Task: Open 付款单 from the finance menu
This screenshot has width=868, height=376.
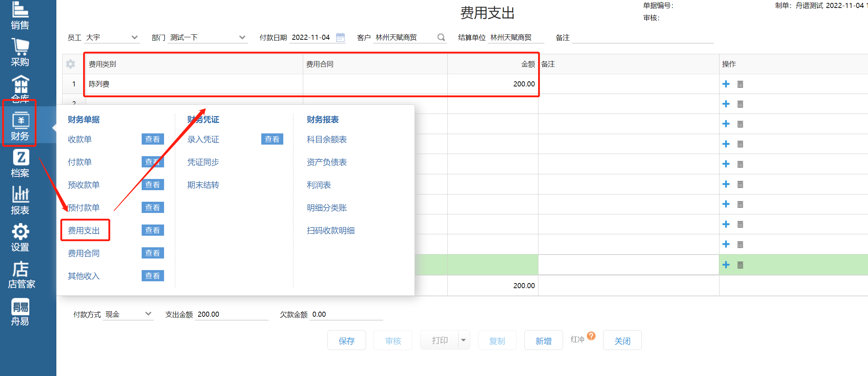Action: [x=80, y=162]
